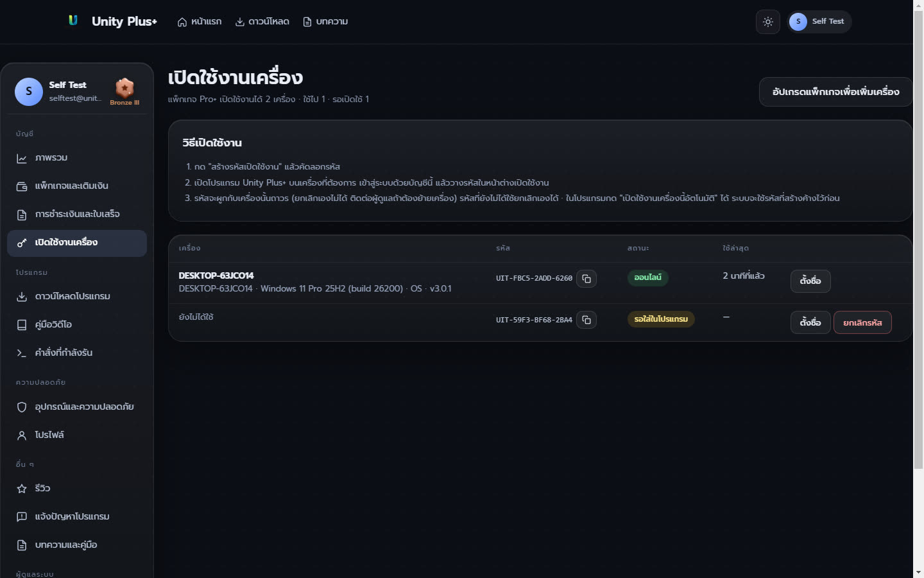Click the download icon beside ดาวน์โหลดโปรแกรม
The height and width of the screenshot is (578, 924).
pos(22,297)
